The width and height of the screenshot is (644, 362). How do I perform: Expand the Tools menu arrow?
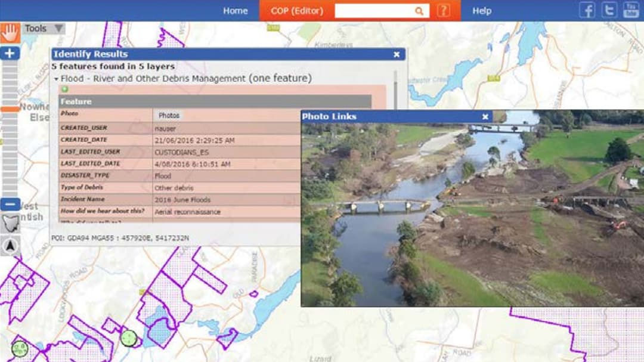tap(57, 28)
